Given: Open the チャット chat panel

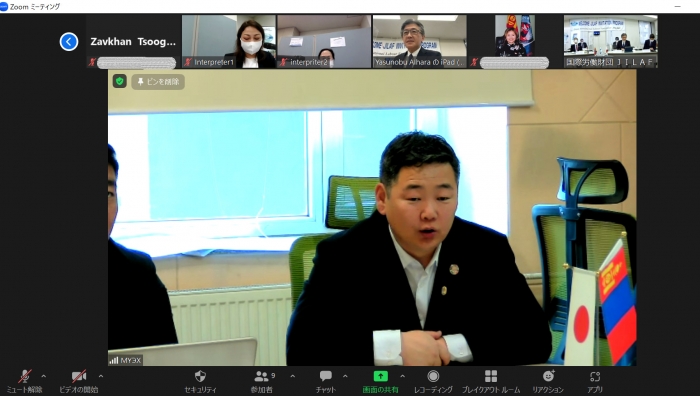Looking at the screenshot, I should point(325,382).
